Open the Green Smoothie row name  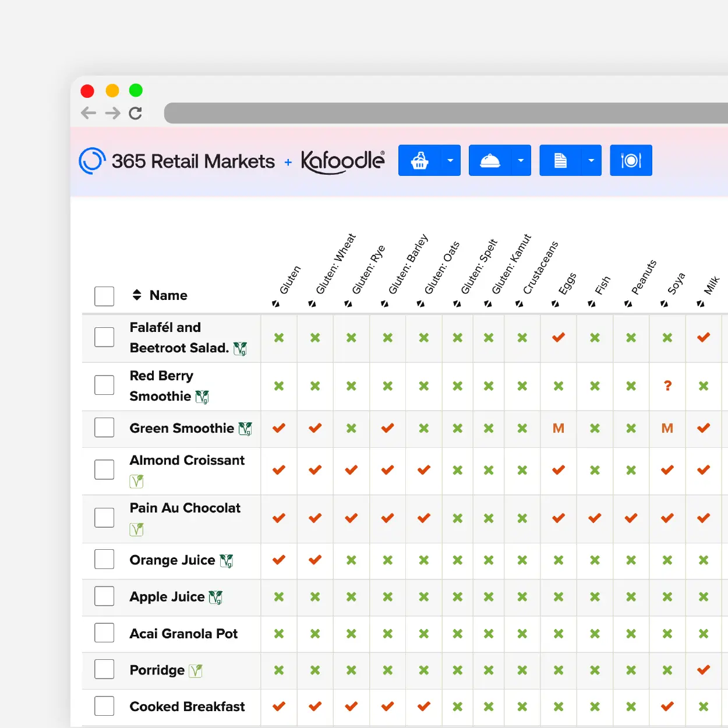coord(182,428)
